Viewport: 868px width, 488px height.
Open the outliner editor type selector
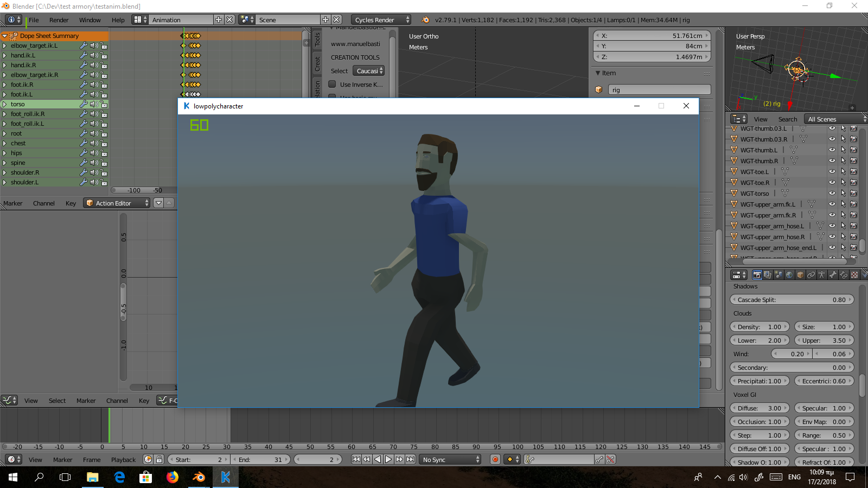tap(738, 119)
